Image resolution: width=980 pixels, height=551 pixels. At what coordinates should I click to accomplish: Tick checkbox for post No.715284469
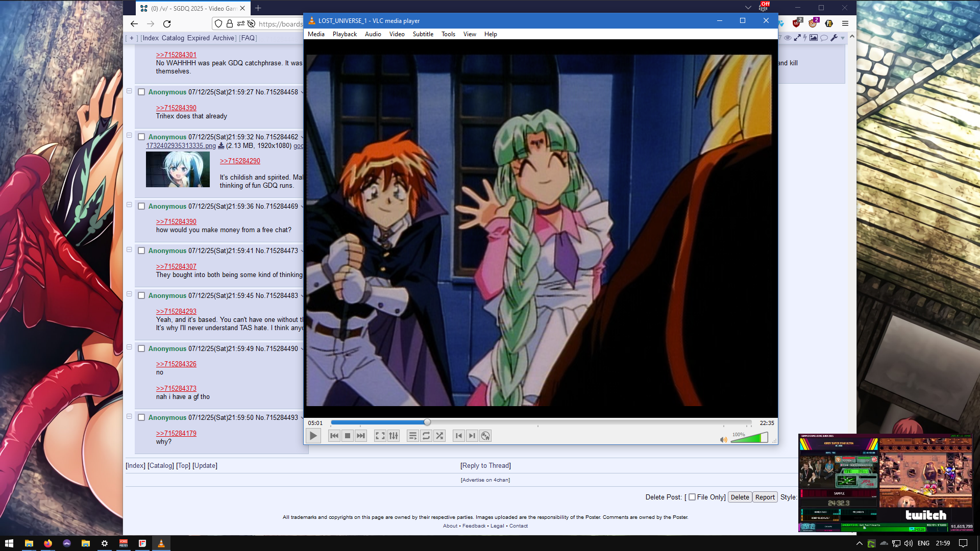point(141,207)
